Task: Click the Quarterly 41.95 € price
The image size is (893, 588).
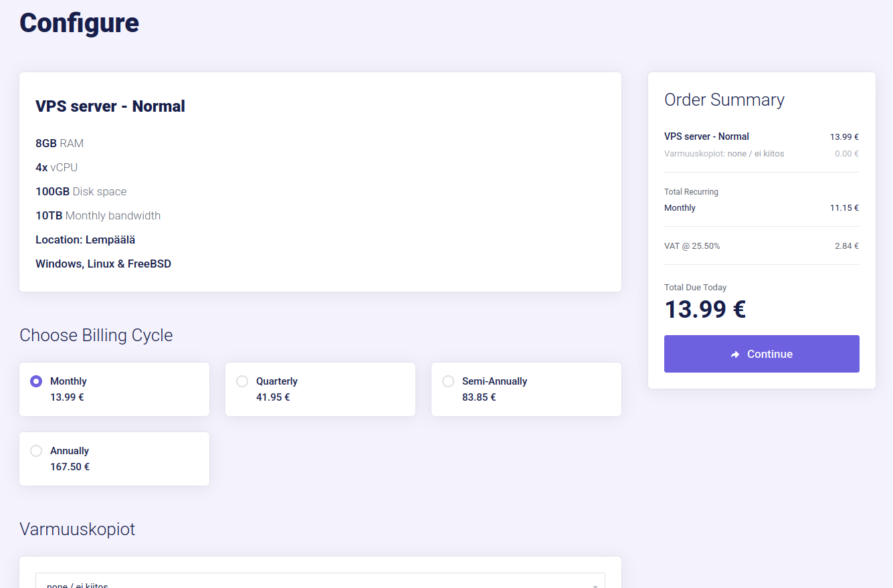Action: click(273, 397)
